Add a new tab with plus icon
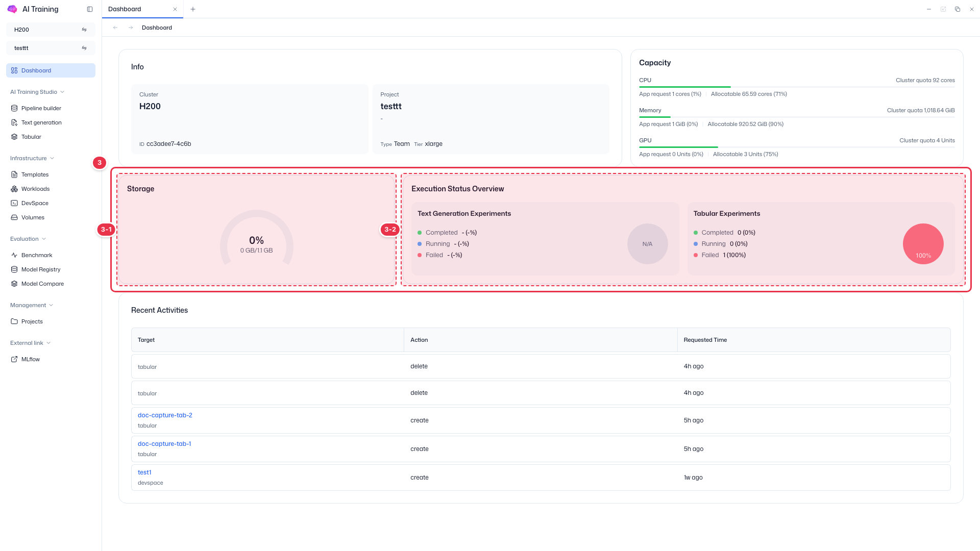 (x=193, y=9)
